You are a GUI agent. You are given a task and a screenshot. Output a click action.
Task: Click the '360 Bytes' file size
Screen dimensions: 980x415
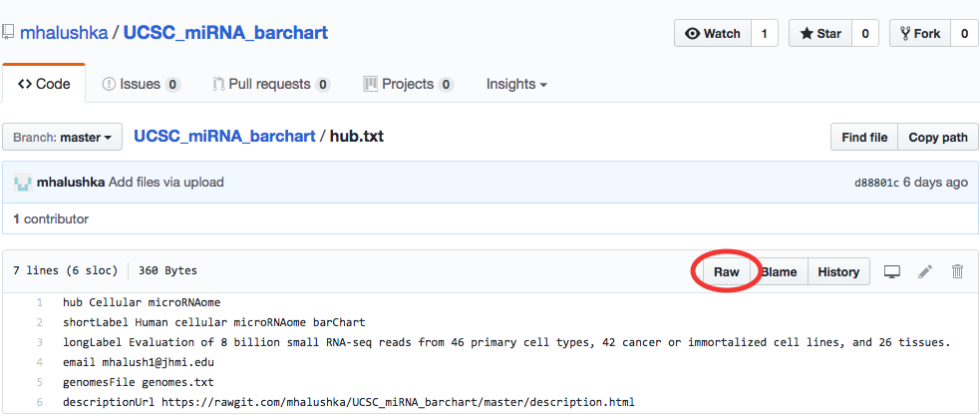[168, 271]
